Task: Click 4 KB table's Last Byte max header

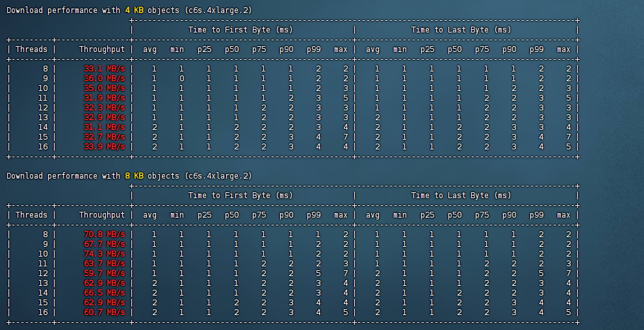Action: (x=563, y=49)
